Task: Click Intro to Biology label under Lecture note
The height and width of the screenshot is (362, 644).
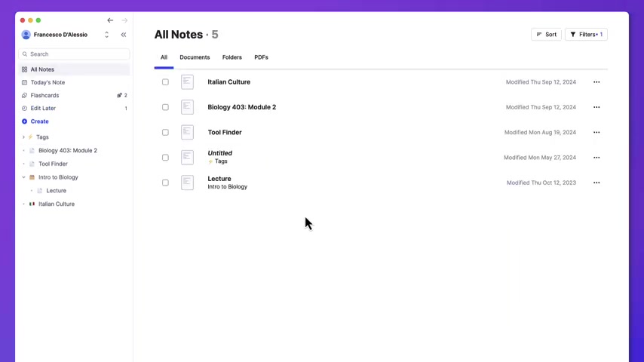Action: [x=228, y=186]
